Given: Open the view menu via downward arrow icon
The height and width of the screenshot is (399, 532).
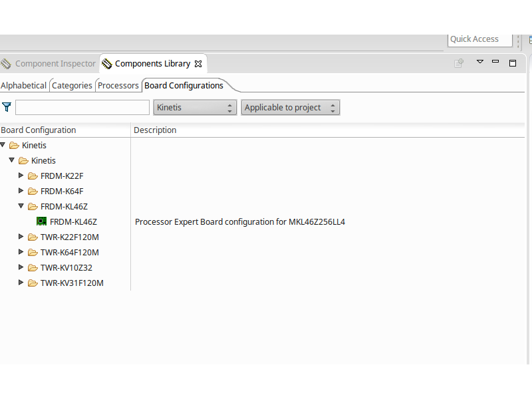Looking at the screenshot, I should tap(479, 61).
